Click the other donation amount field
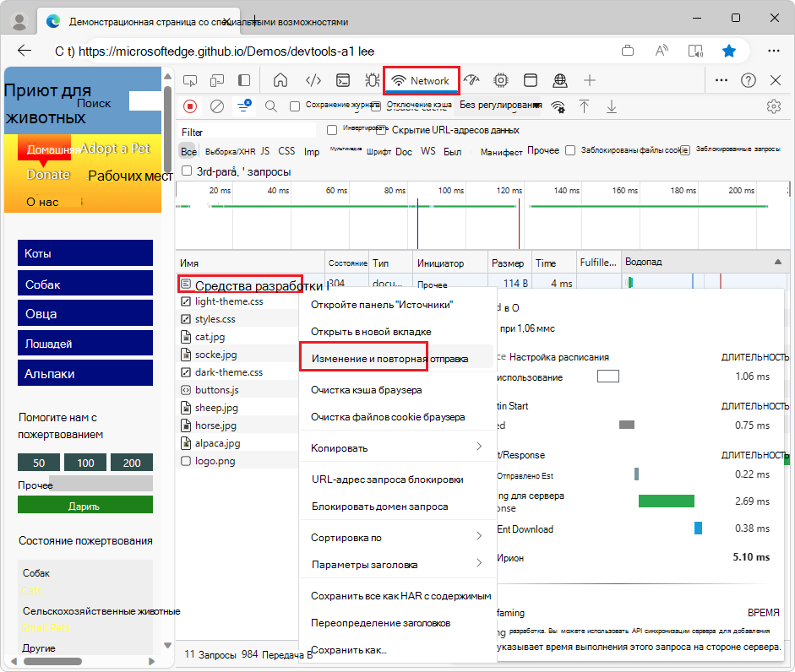Image resolution: width=795 pixels, height=672 pixels. pyautogui.click(x=101, y=484)
